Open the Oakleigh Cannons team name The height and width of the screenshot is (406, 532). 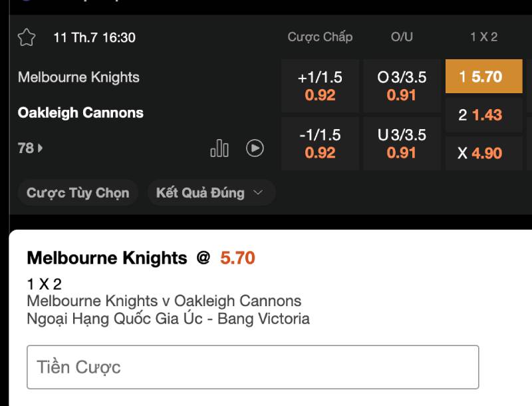(x=80, y=112)
